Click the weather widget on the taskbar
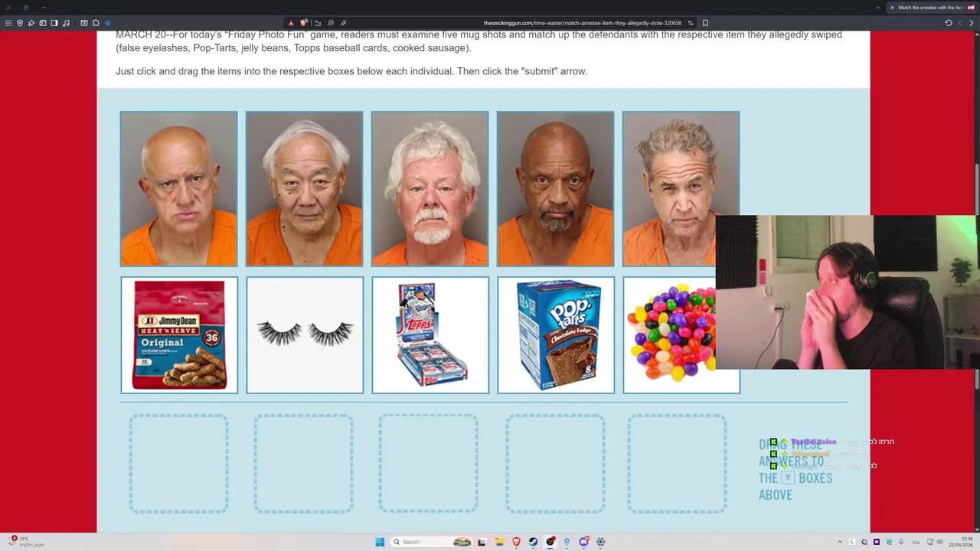This screenshot has height=551, width=980. 24,542
